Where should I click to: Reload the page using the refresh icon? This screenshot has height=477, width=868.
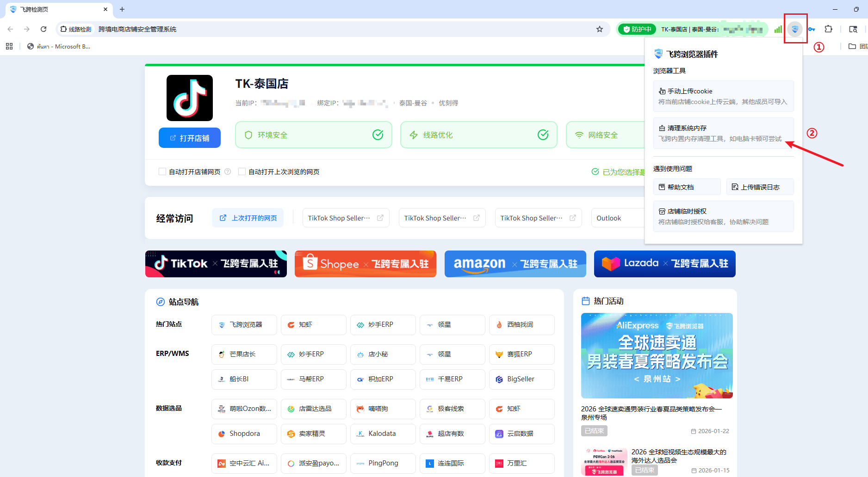point(43,29)
